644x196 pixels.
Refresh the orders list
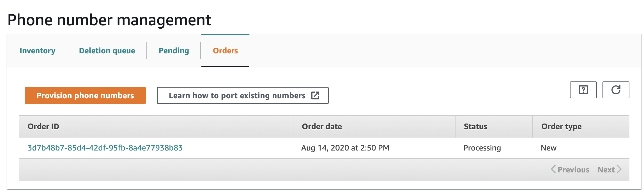click(616, 90)
